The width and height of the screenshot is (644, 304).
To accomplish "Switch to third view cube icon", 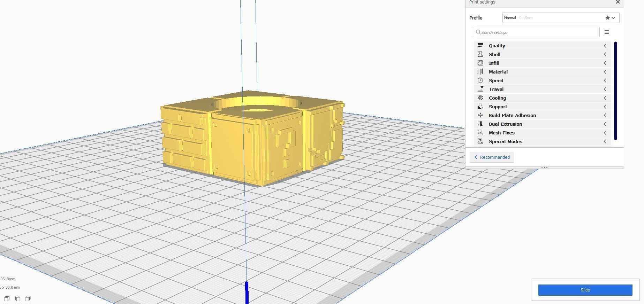I will click(28, 298).
